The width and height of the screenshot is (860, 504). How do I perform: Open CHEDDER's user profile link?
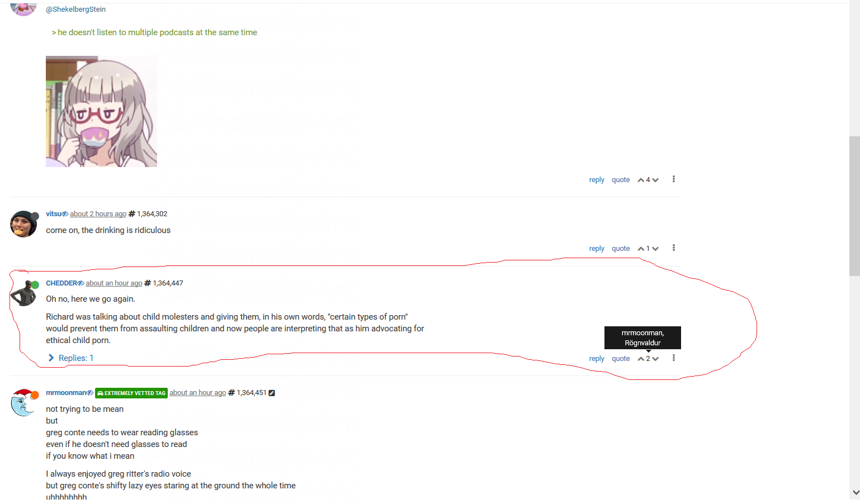coord(62,283)
